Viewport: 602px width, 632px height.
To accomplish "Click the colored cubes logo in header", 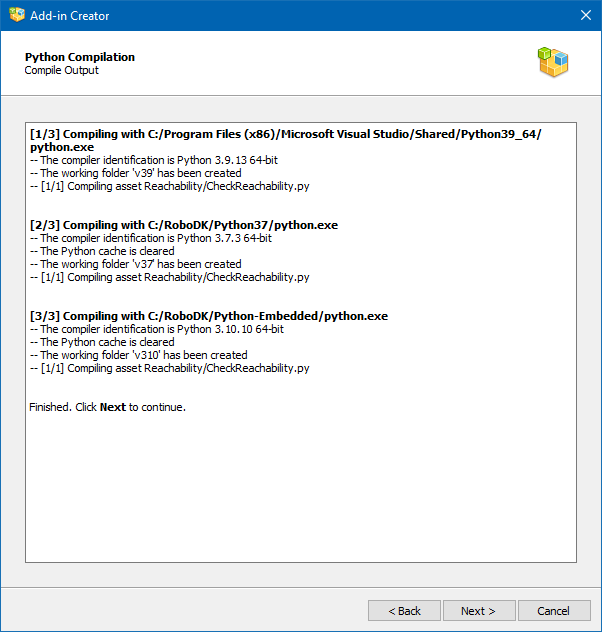I will [x=553, y=63].
